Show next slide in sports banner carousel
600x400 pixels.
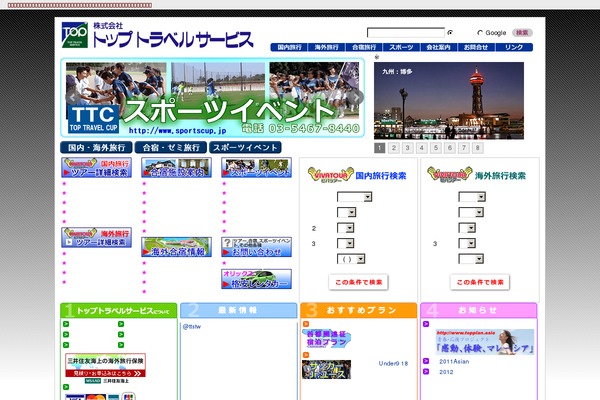(356, 98)
